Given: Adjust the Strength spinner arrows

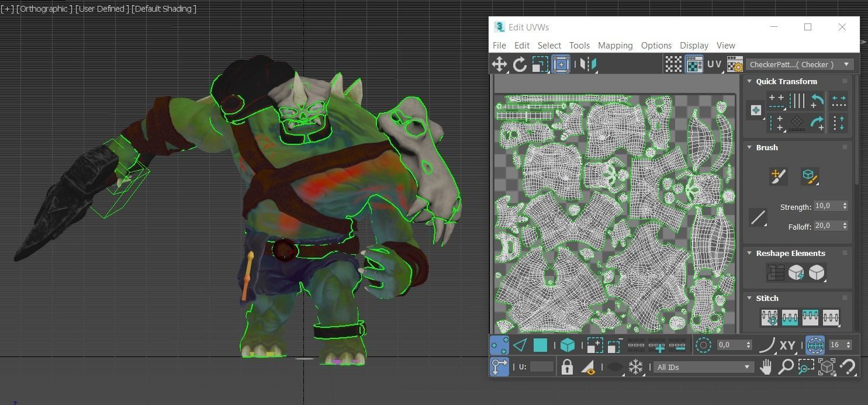Looking at the screenshot, I should coord(845,206).
